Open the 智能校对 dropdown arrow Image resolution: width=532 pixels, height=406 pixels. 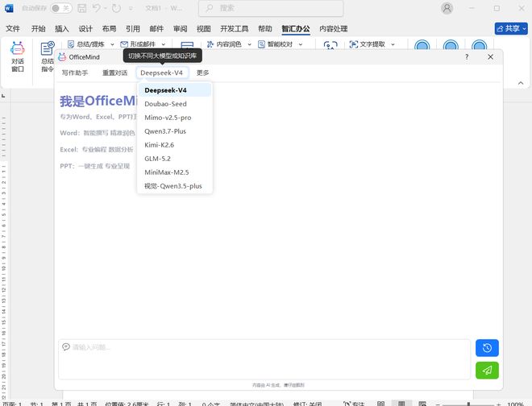point(301,44)
